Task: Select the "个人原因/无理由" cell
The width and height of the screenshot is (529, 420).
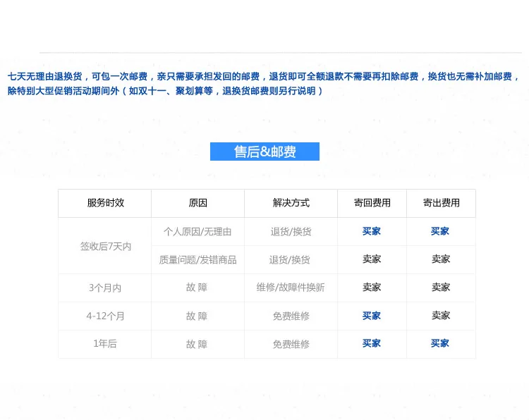Action: tap(197, 232)
